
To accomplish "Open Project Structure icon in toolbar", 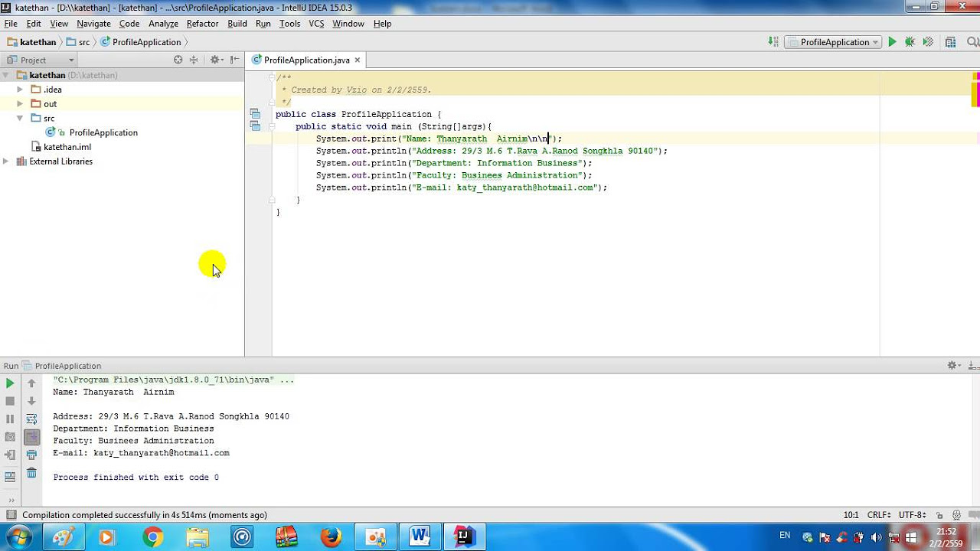I will click(x=950, y=42).
